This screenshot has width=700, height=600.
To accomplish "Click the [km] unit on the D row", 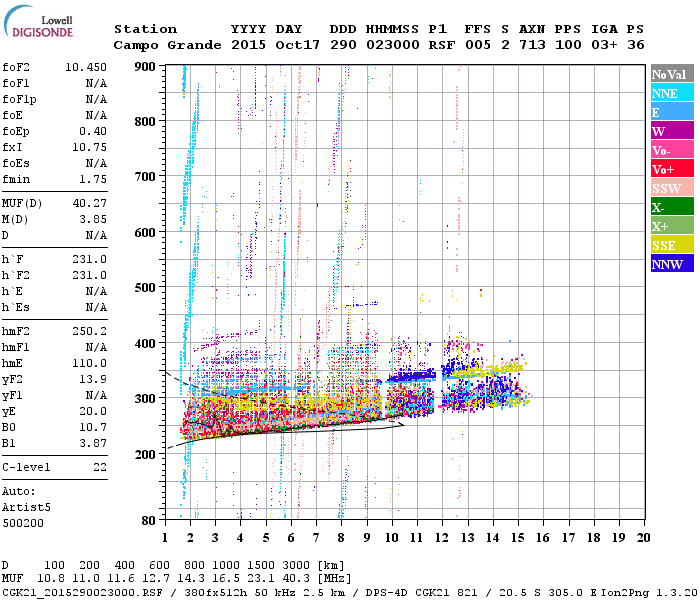I will tap(331, 566).
